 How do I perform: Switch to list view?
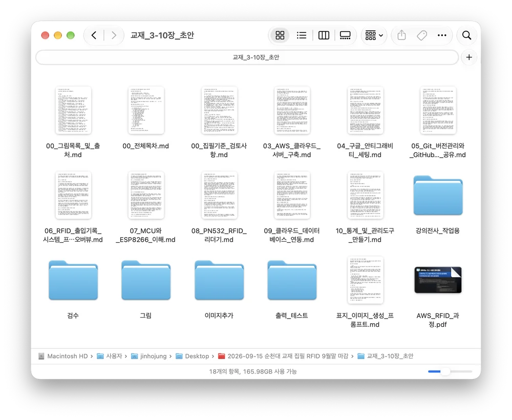click(x=302, y=35)
